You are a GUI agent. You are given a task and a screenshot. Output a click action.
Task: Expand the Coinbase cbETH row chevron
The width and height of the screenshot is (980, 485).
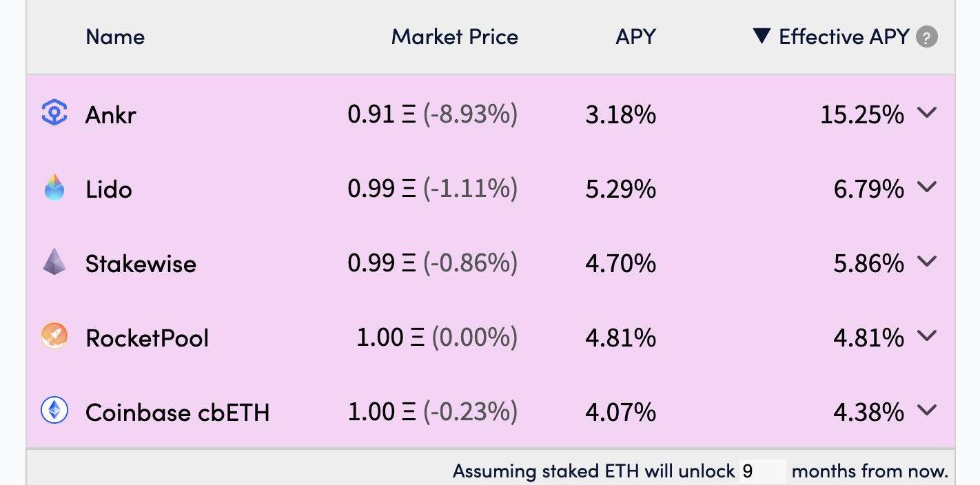pos(928,410)
